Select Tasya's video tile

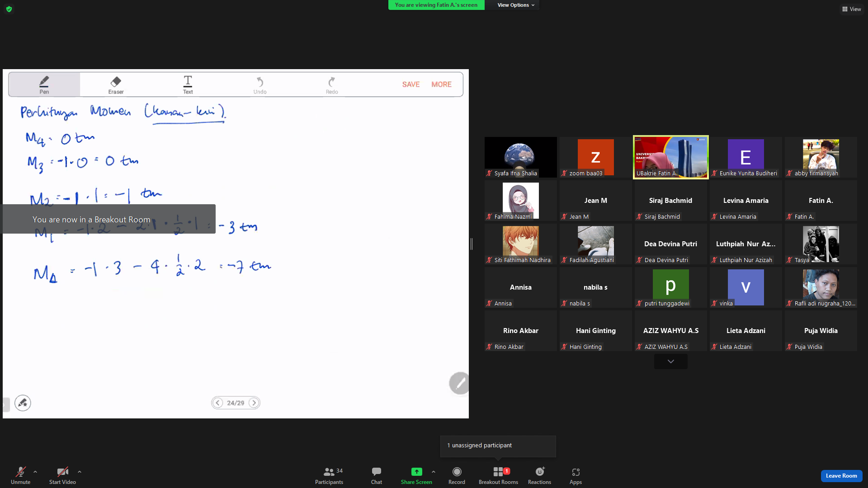tap(821, 244)
